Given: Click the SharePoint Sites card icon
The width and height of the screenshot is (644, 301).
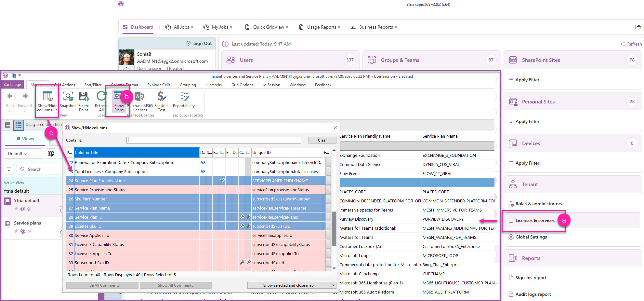Looking at the screenshot, I should point(513,60).
